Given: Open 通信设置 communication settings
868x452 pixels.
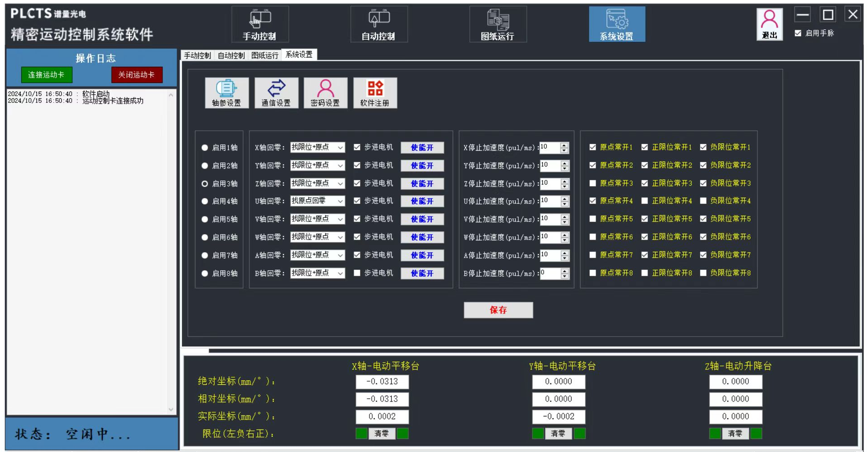Looking at the screenshot, I should (276, 93).
